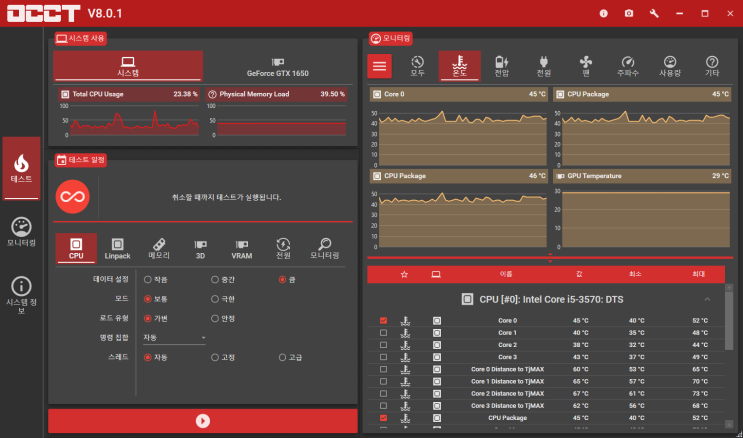Screen dimensions: 743x438
Task: Click the star favorites column header
Action: point(404,274)
